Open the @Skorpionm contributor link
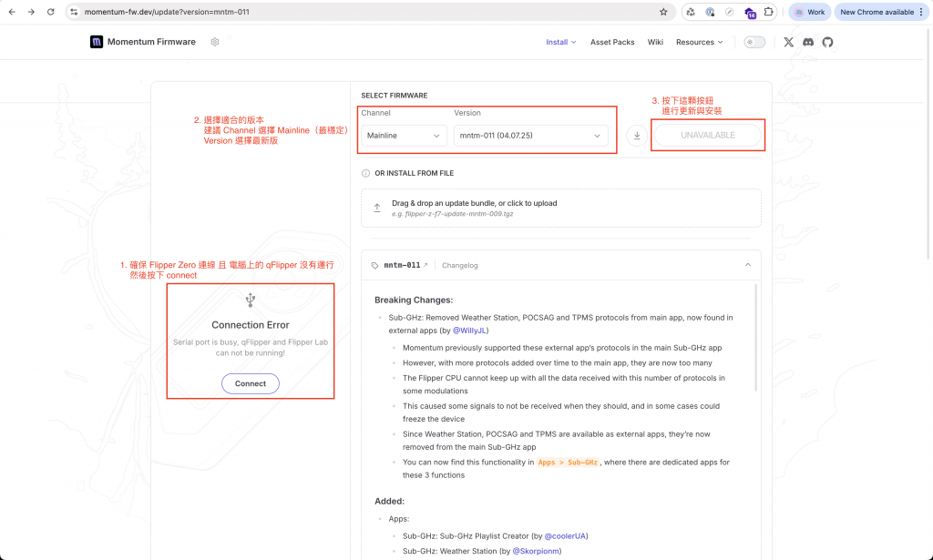Image resolution: width=933 pixels, height=560 pixels. click(x=536, y=551)
